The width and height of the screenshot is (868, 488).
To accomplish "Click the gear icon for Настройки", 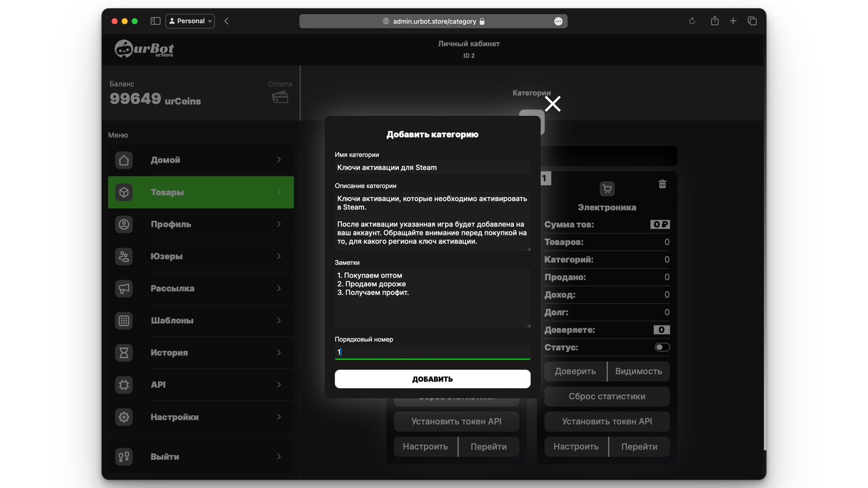I will [x=124, y=417].
